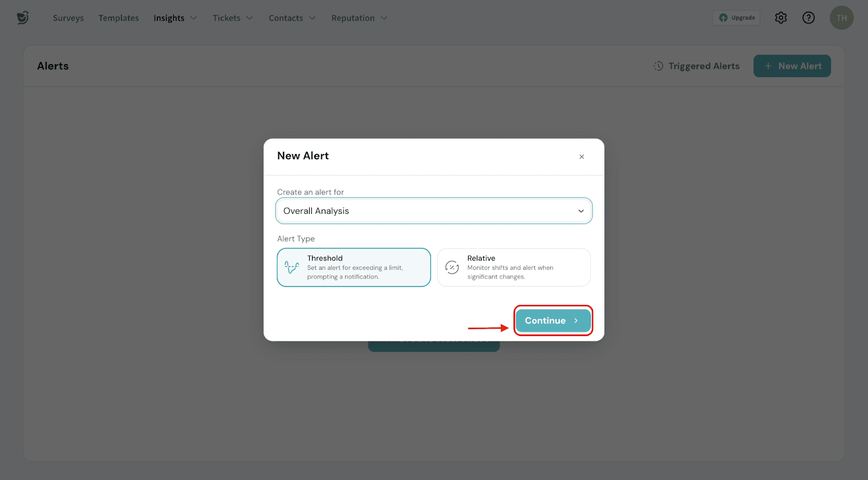Click the TH user avatar
The height and width of the screenshot is (480, 868).
(x=841, y=18)
